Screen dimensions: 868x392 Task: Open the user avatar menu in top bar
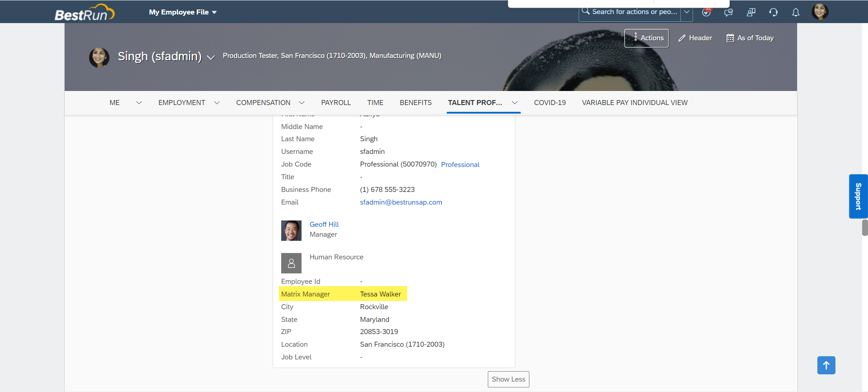[820, 12]
